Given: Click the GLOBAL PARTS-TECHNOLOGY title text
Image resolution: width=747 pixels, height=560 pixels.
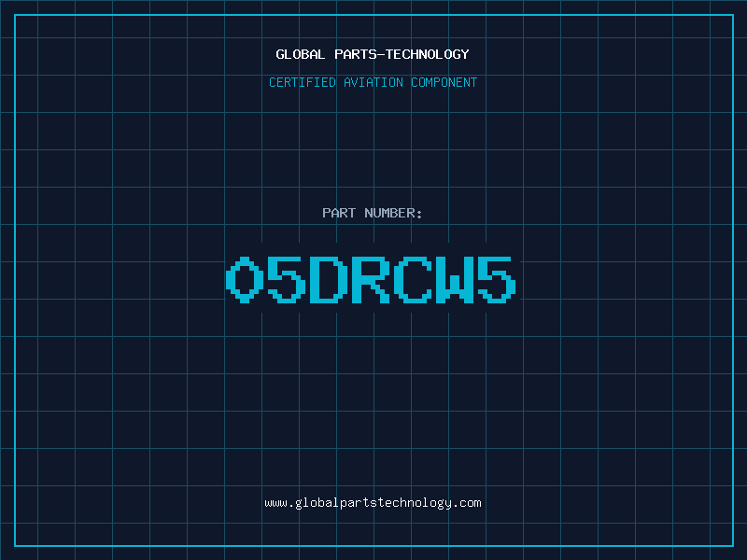Looking at the screenshot, I should click(x=373, y=54).
